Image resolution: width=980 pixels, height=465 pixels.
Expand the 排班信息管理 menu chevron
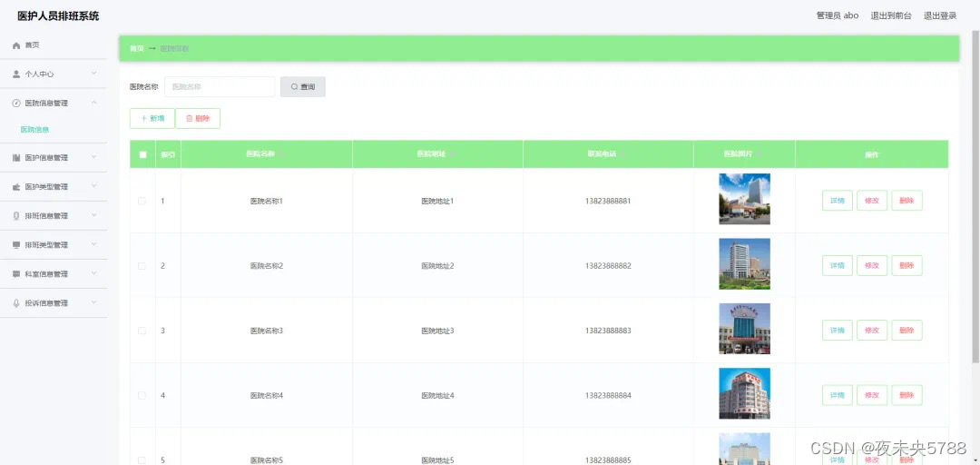[93, 215]
